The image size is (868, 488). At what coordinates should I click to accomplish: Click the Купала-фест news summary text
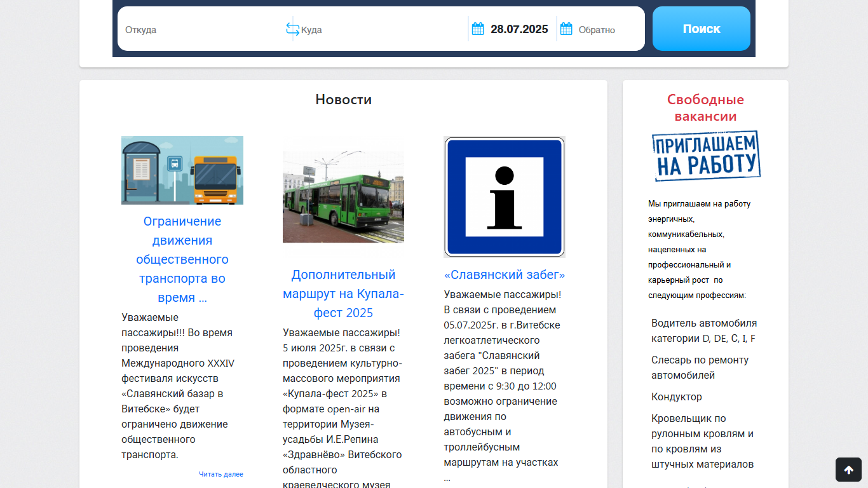pos(343,409)
